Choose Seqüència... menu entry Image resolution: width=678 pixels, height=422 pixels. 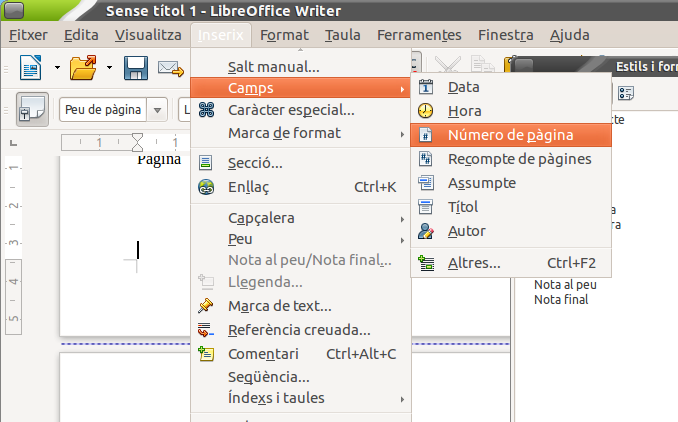(x=301, y=377)
